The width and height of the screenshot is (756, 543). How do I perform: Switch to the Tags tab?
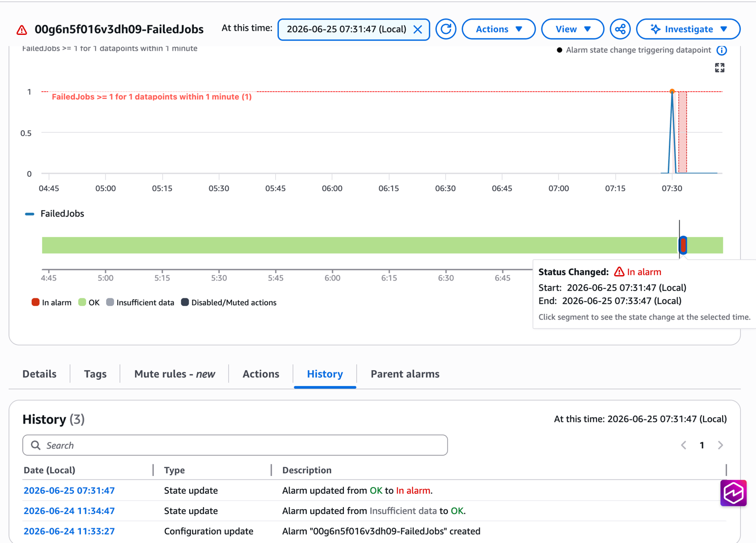pyautogui.click(x=95, y=374)
